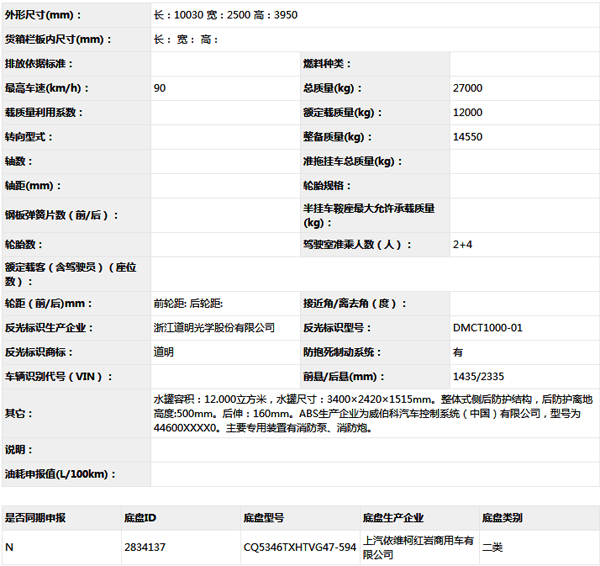600x566 pixels.
Task: Select the 防抱死制动系统 value 有
Action: coord(458,352)
